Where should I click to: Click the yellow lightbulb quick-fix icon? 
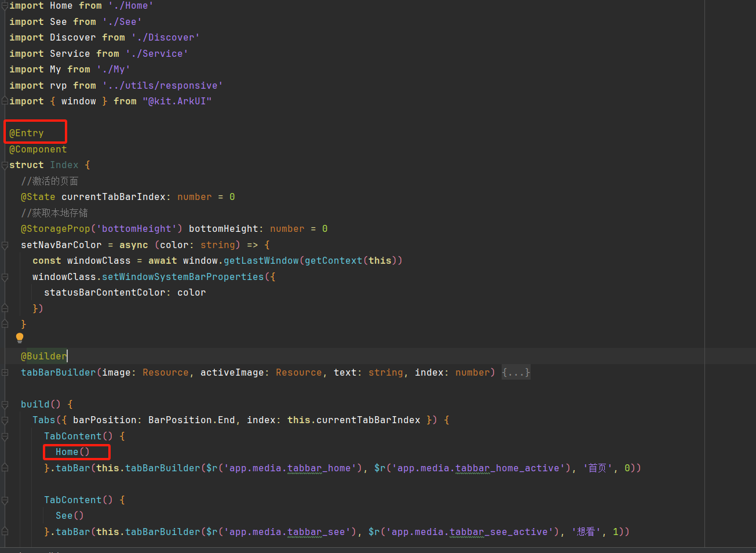point(20,337)
